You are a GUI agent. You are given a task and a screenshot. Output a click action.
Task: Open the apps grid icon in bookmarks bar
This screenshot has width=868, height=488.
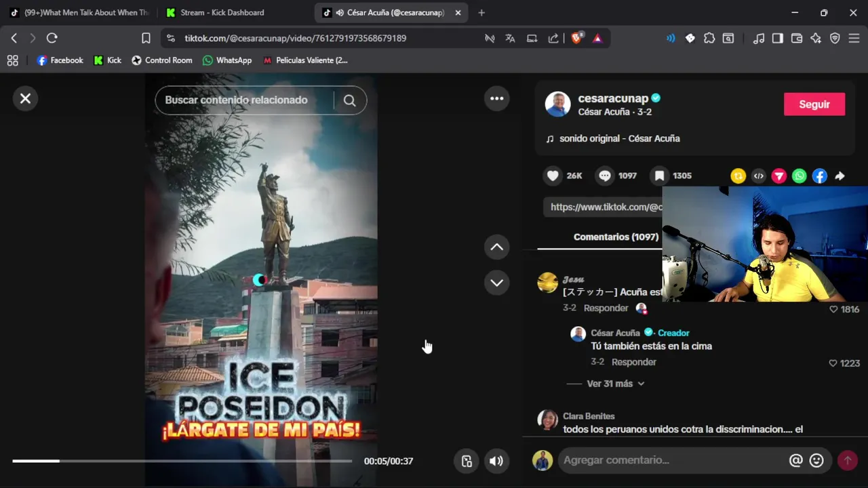(12, 60)
